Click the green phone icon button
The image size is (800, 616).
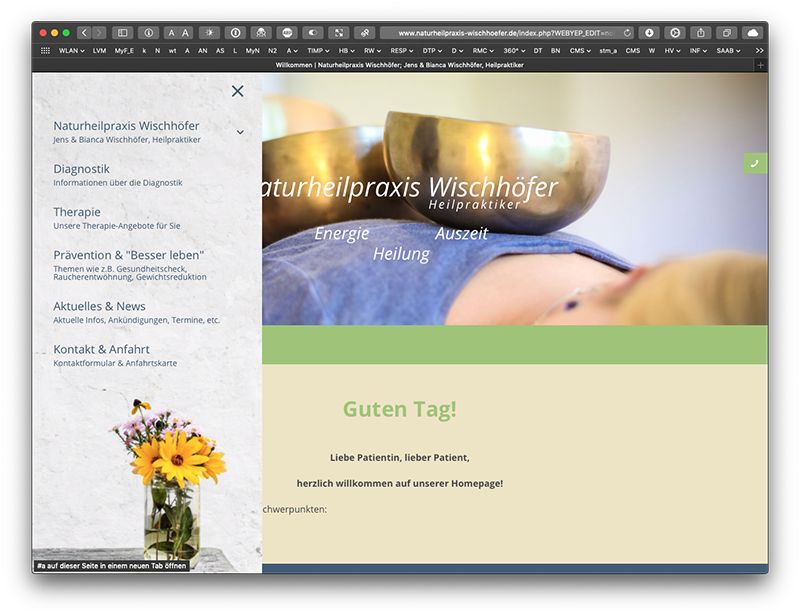point(755,163)
